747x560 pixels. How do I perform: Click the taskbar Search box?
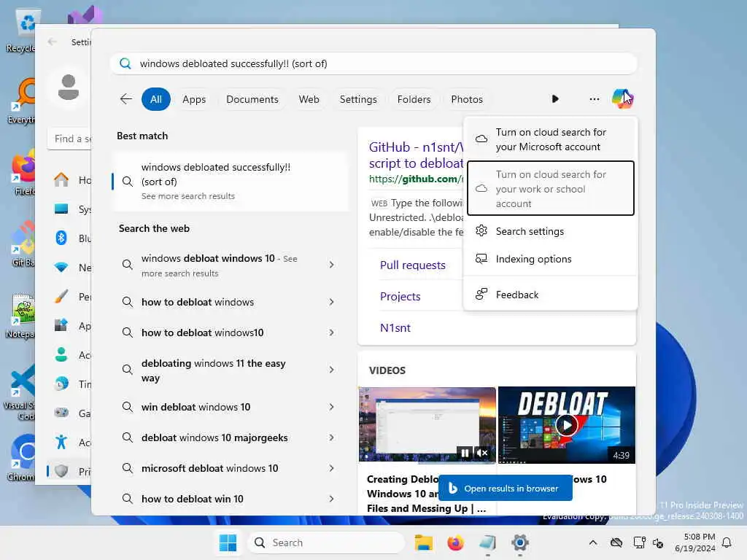click(326, 542)
